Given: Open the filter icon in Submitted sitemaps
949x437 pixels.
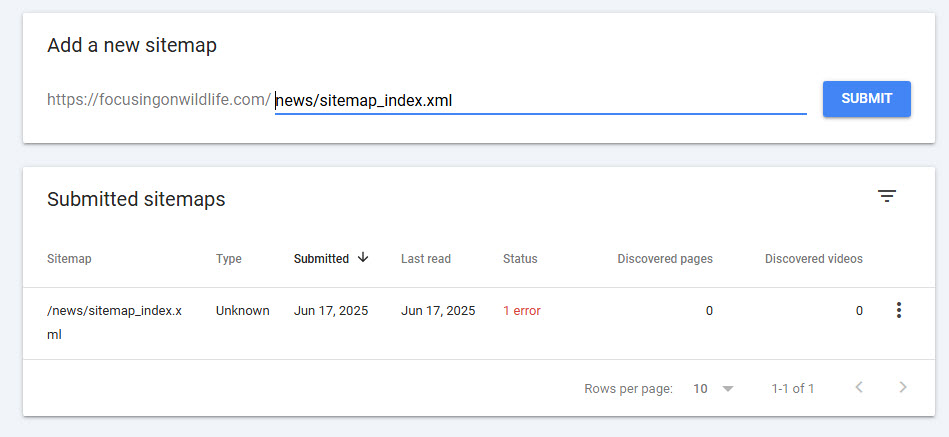Looking at the screenshot, I should (887, 196).
